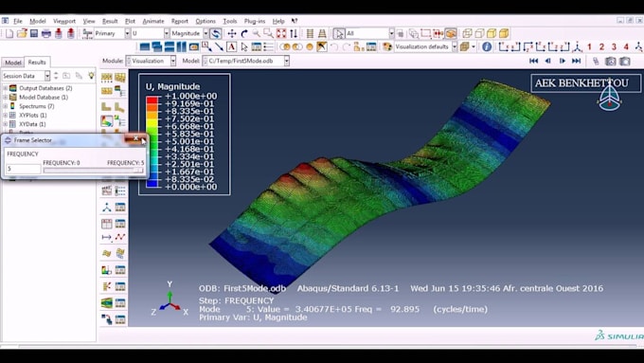Open the Result menu

[110, 21]
